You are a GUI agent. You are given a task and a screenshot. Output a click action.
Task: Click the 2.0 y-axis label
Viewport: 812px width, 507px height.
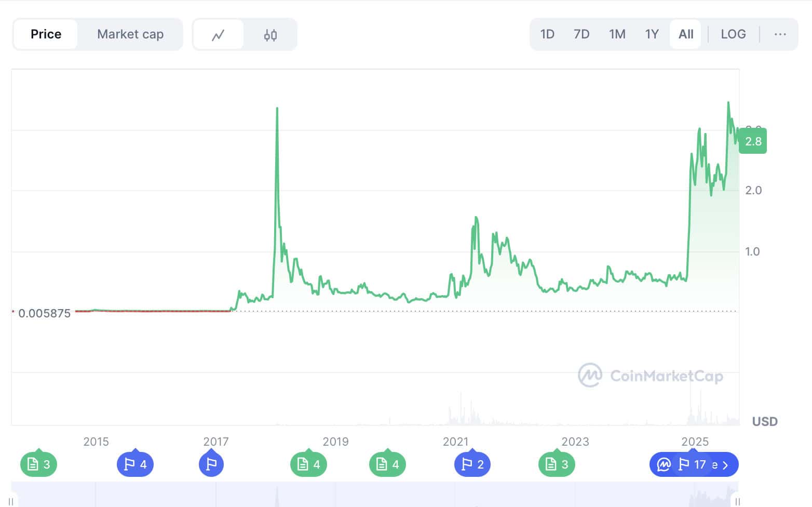[x=753, y=190]
